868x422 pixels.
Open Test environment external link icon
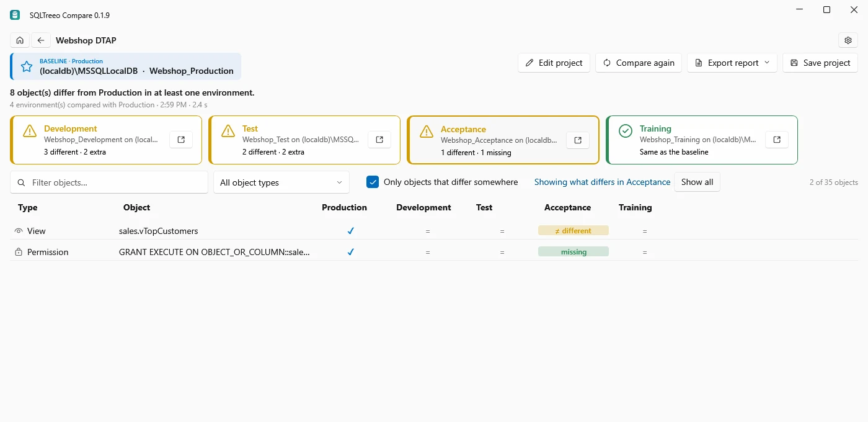coord(379,140)
